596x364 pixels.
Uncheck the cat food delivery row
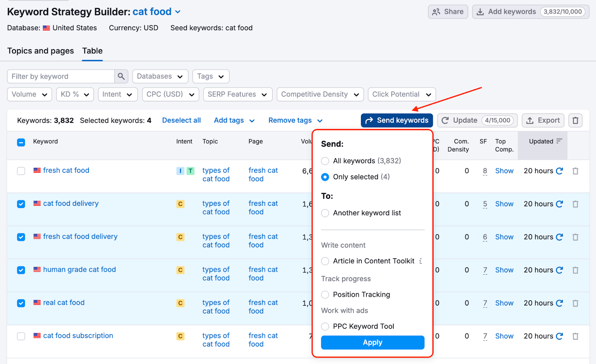(x=21, y=204)
